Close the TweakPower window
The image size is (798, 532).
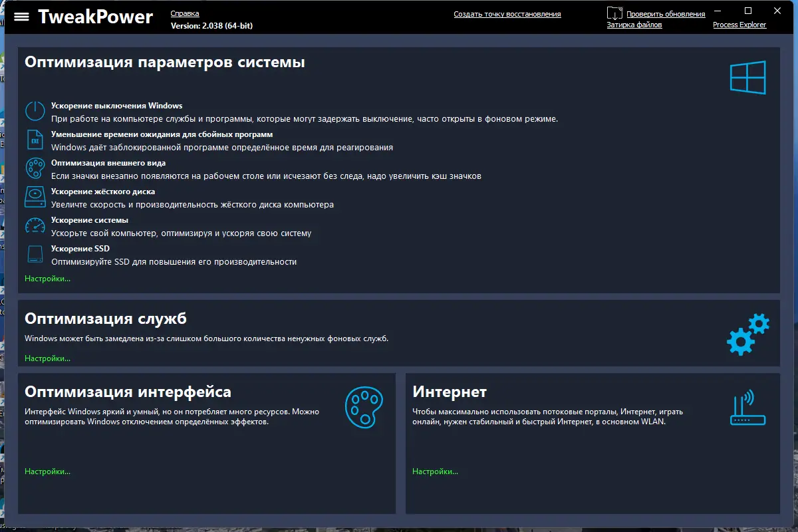pos(778,11)
